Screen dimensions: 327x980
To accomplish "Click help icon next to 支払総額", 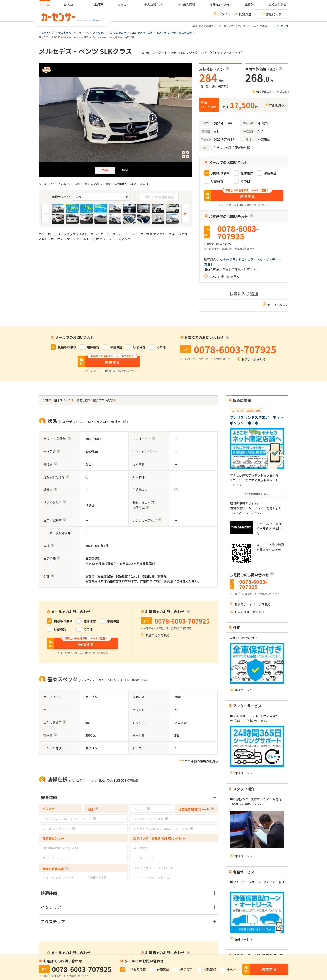I will [228, 68].
